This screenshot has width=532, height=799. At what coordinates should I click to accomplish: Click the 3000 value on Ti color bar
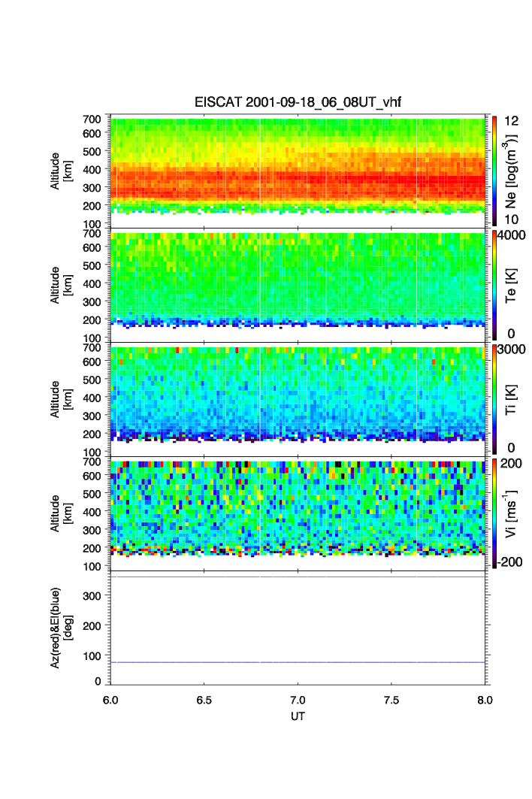(513, 350)
